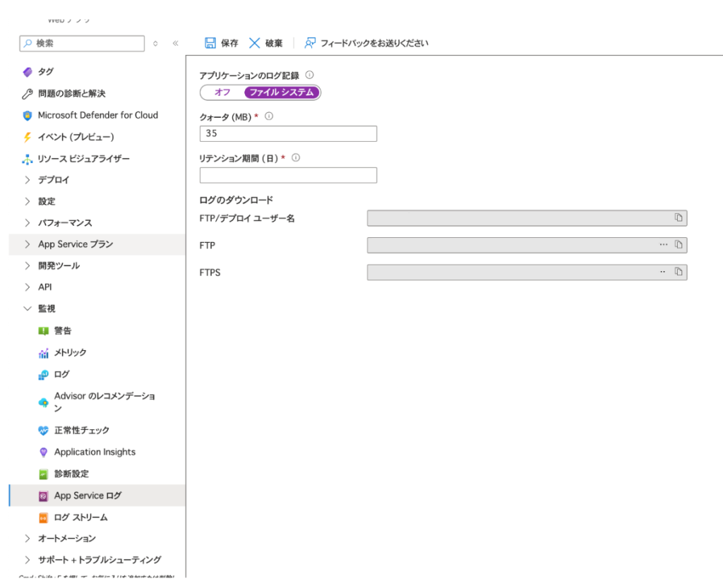
Task: Select ファイル システム logging option
Action: pos(282,92)
